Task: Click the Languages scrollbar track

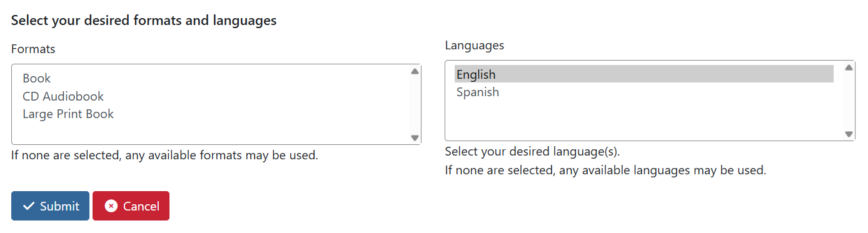Action: [x=849, y=101]
